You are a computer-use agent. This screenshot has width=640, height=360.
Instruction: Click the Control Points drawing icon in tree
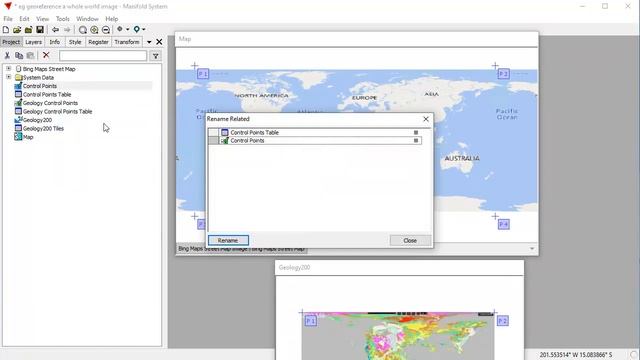pyautogui.click(x=18, y=86)
